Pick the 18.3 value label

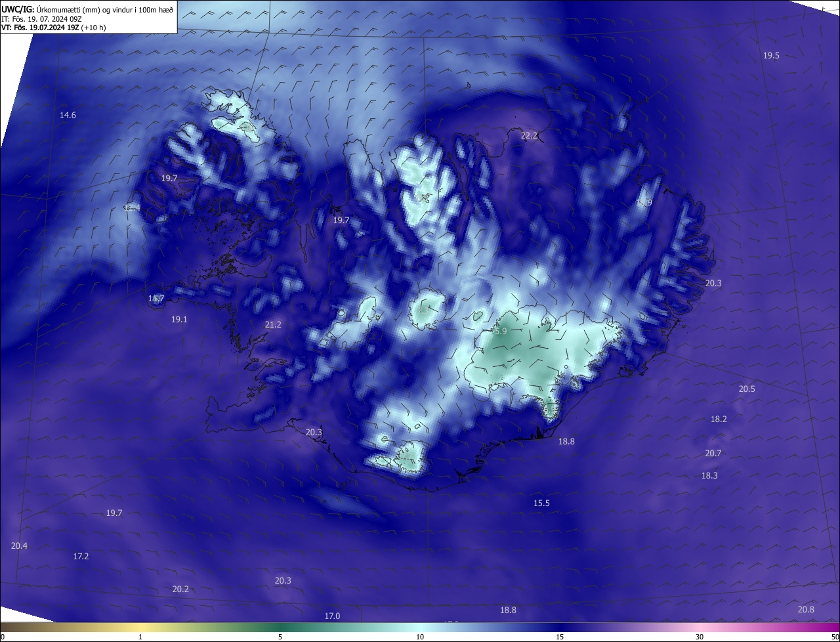709,476
